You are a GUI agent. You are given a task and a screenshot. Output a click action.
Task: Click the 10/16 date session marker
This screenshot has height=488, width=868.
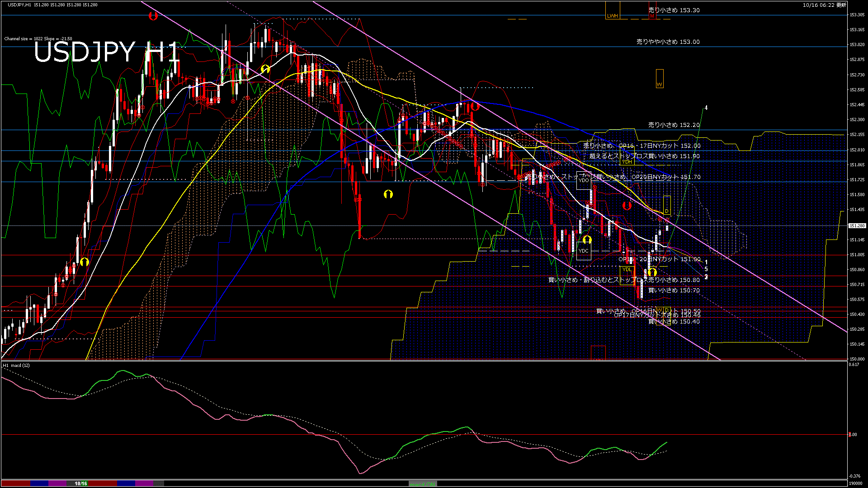[81, 483]
